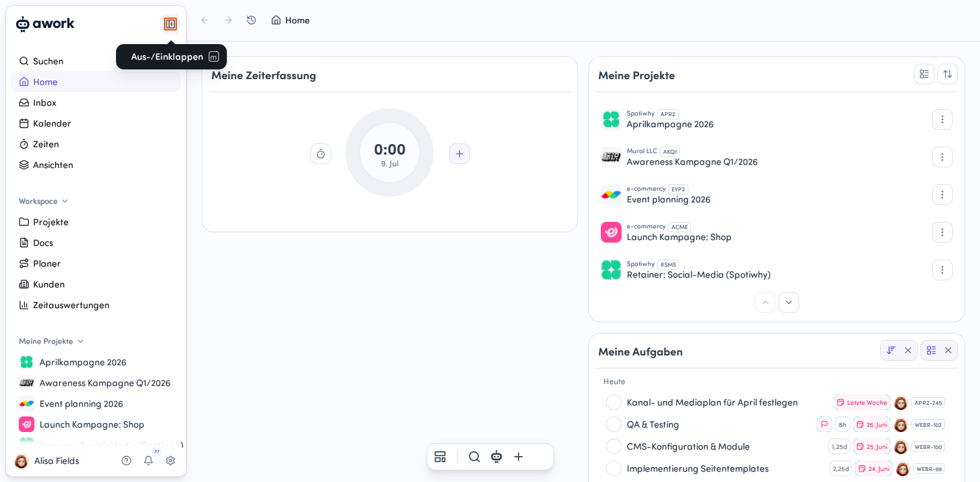Click the priority flag on QA & Testing

(x=824, y=424)
